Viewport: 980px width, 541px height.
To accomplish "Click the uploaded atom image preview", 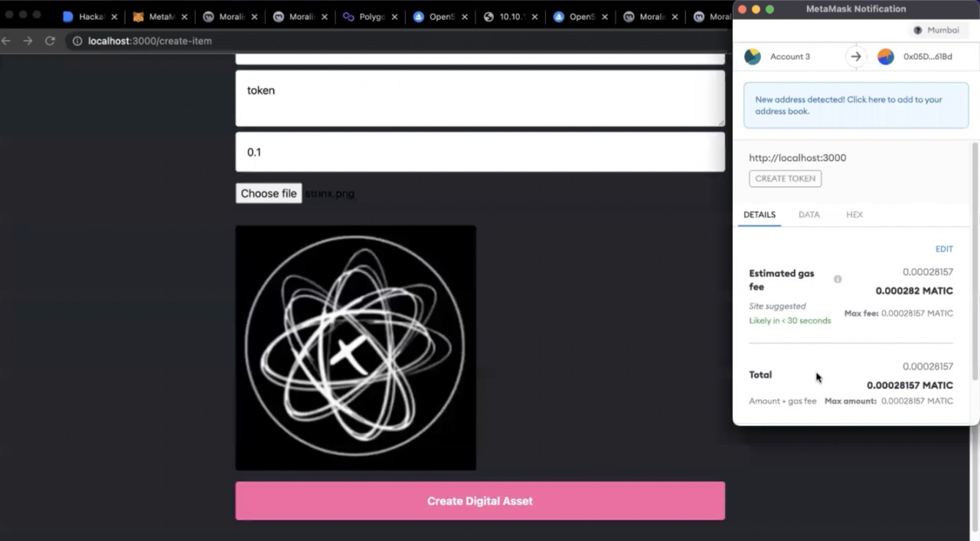I will [356, 348].
